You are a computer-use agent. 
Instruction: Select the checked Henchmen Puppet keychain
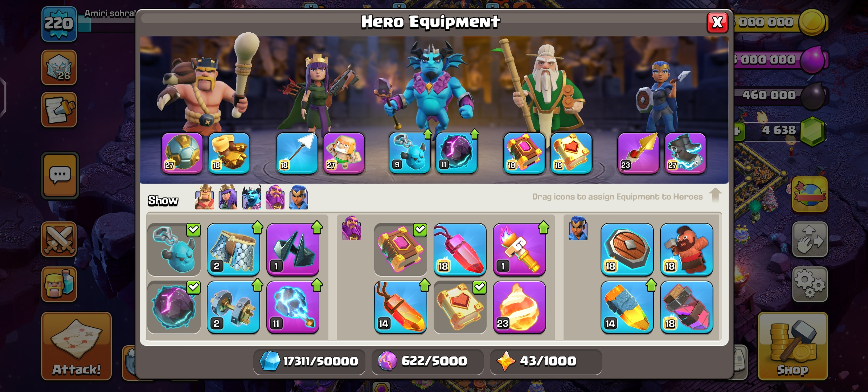[174, 249]
